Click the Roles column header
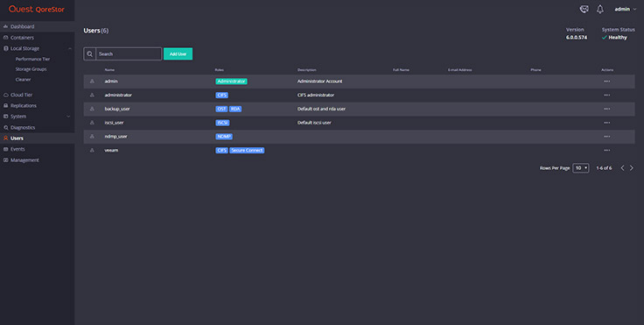The height and width of the screenshot is (325, 644). click(x=220, y=70)
